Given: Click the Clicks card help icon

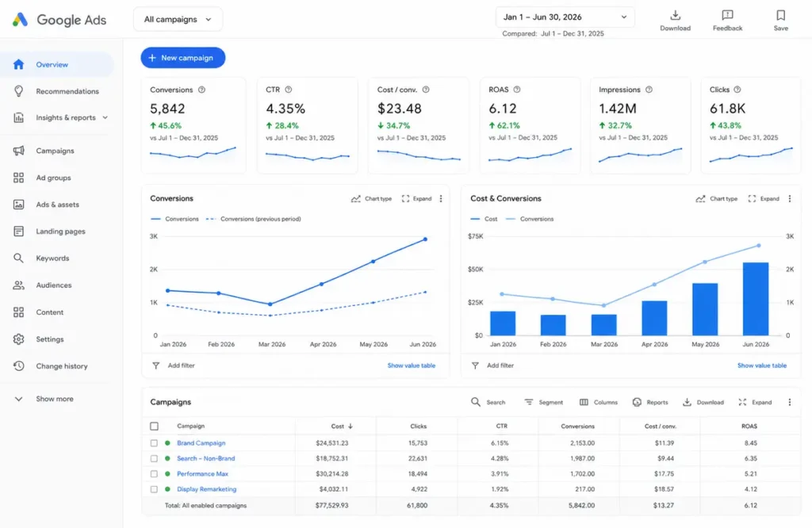Looking at the screenshot, I should pyautogui.click(x=737, y=90).
